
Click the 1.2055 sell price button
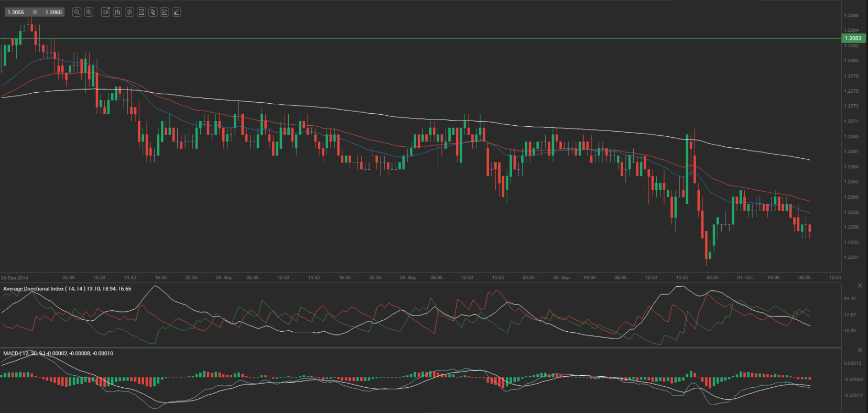coord(16,12)
